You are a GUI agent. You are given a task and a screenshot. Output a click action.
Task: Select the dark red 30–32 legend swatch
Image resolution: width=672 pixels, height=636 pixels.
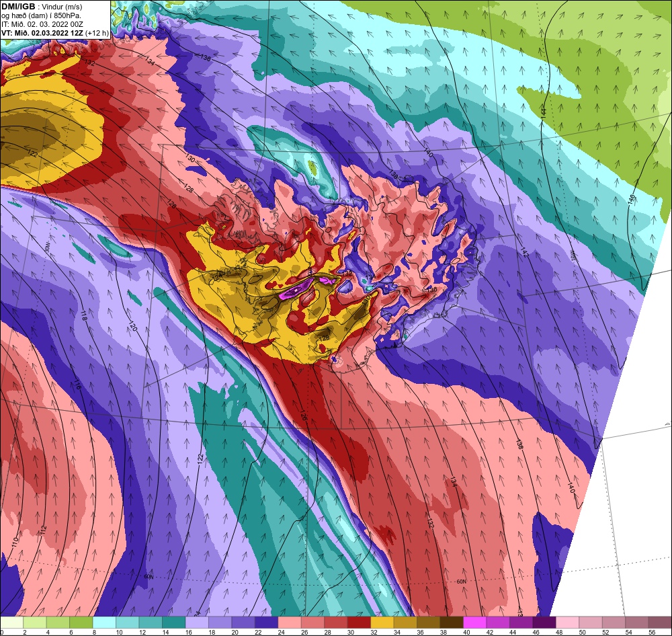(359, 623)
